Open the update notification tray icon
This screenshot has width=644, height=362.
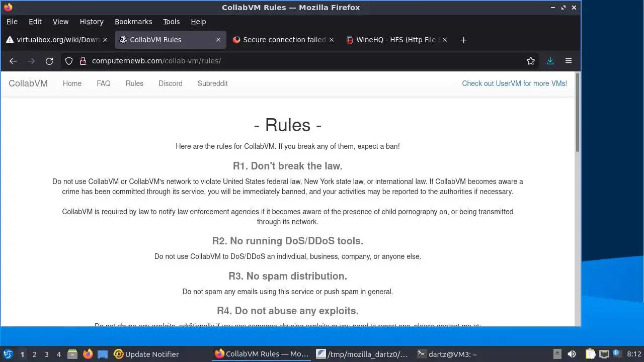(617, 354)
